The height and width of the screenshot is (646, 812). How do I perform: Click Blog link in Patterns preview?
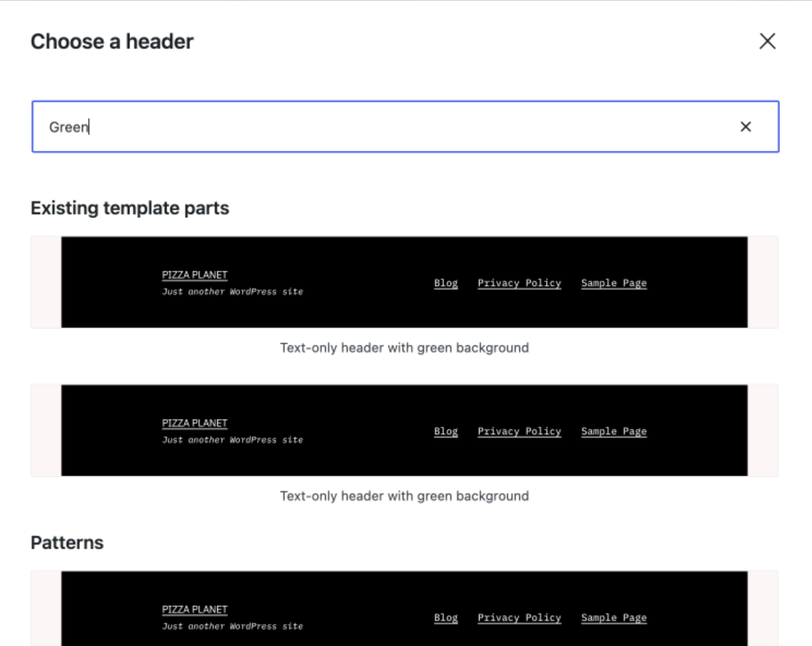[x=446, y=618]
